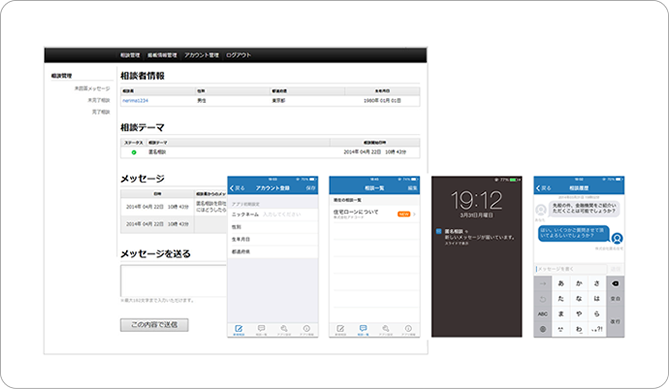The image size is (669, 389).
Task: Select 未完了相談 in the left sidebar
Action: pyautogui.click(x=99, y=100)
